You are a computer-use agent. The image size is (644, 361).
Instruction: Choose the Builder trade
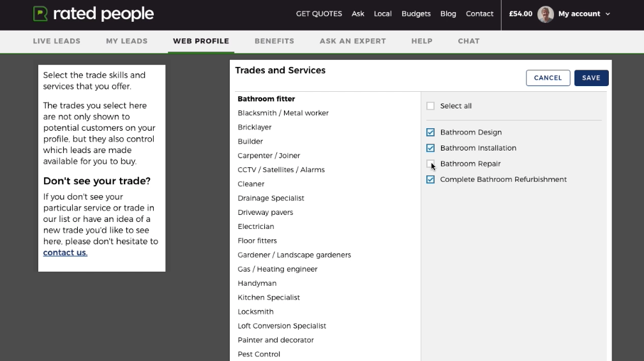[x=250, y=142]
